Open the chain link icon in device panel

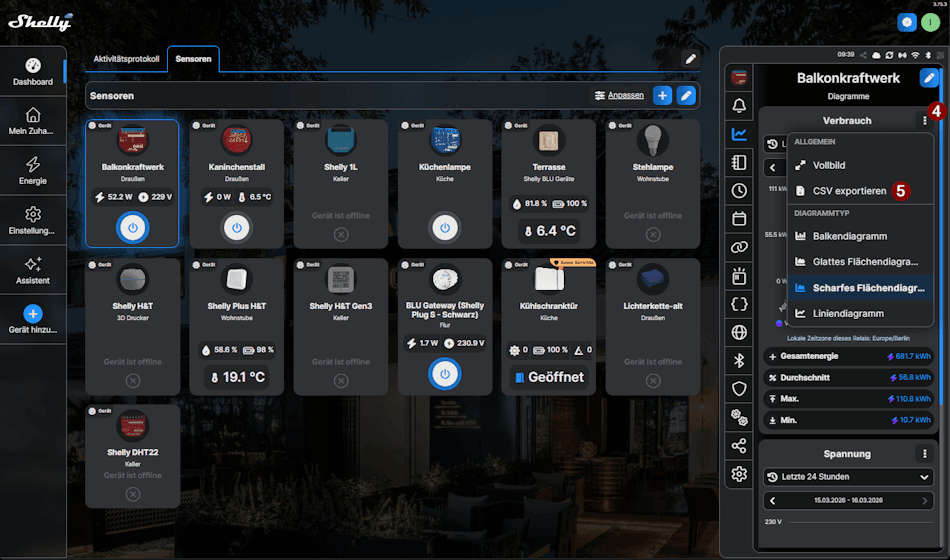(x=739, y=247)
